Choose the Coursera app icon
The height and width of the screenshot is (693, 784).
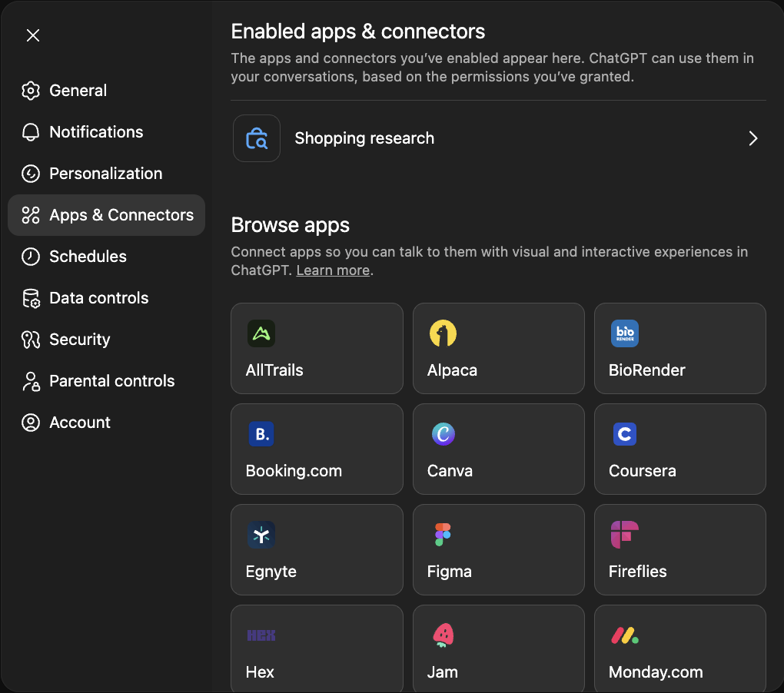(x=624, y=434)
